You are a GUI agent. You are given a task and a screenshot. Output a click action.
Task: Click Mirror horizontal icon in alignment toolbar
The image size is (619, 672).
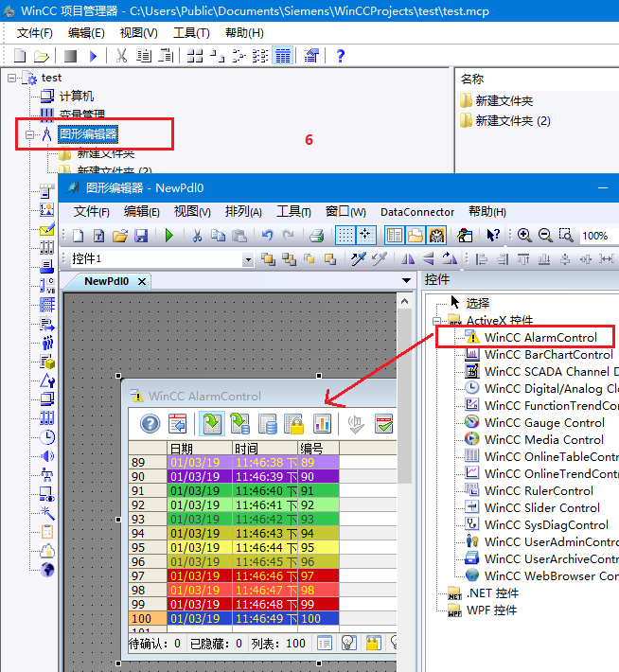point(408,258)
